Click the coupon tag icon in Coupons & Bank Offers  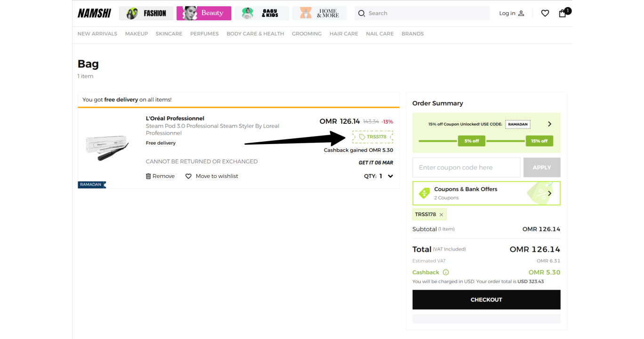point(424,193)
